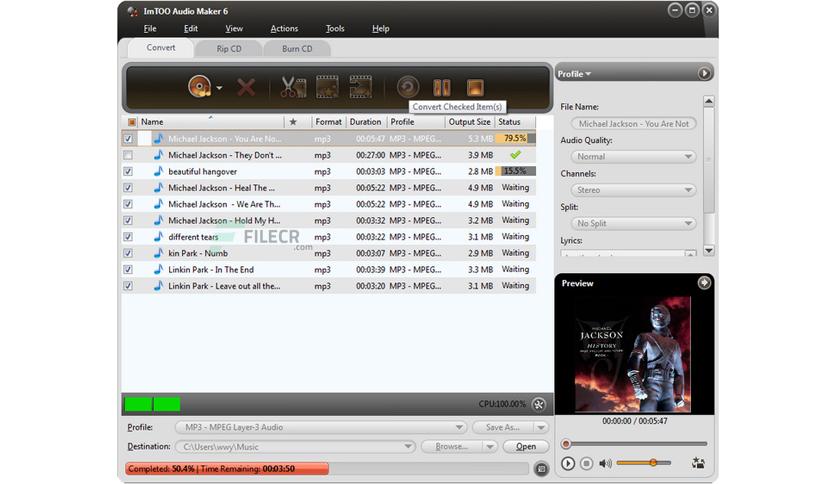The width and height of the screenshot is (836, 484).
Task: Open the Actions menu
Action: pyautogui.click(x=284, y=29)
